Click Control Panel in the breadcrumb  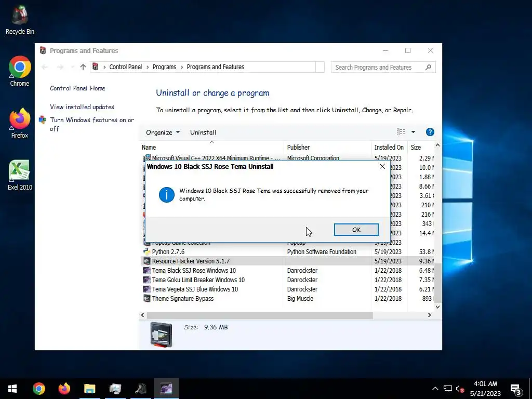[x=126, y=67]
